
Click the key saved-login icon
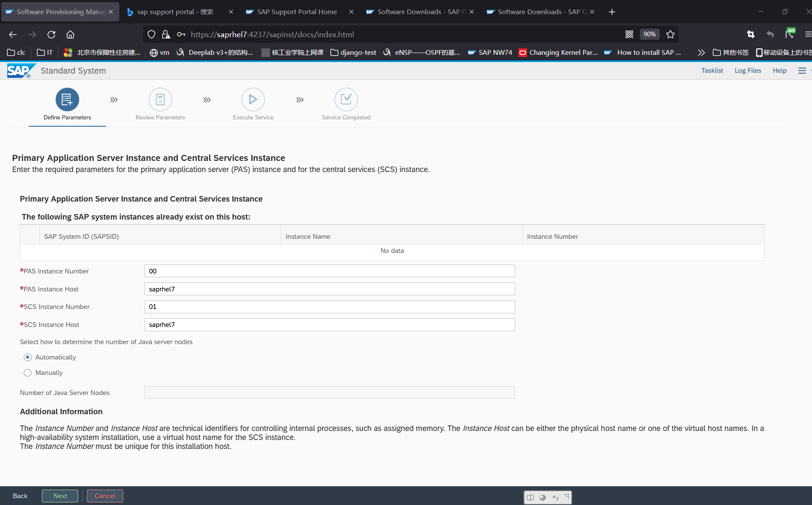pos(181,34)
